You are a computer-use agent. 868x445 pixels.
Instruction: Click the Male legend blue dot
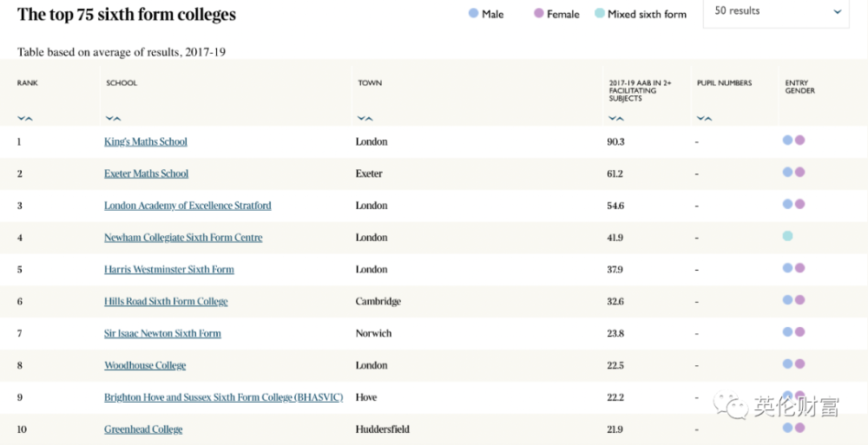pyautogui.click(x=473, y=13)
